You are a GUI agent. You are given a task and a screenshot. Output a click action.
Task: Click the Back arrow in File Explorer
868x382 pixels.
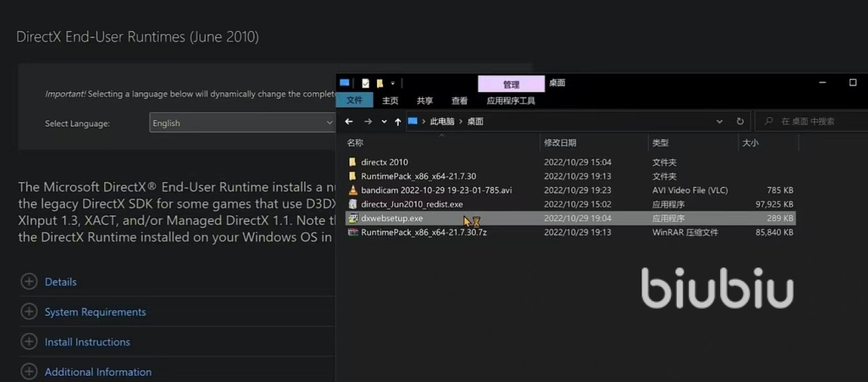tap(349, 121)
